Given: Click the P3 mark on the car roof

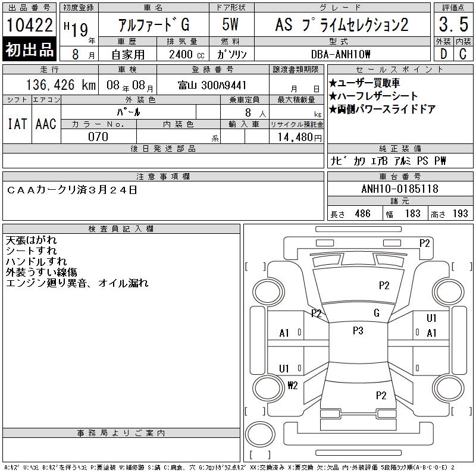Looking at the screenshot, I should (x=358, y=331).
